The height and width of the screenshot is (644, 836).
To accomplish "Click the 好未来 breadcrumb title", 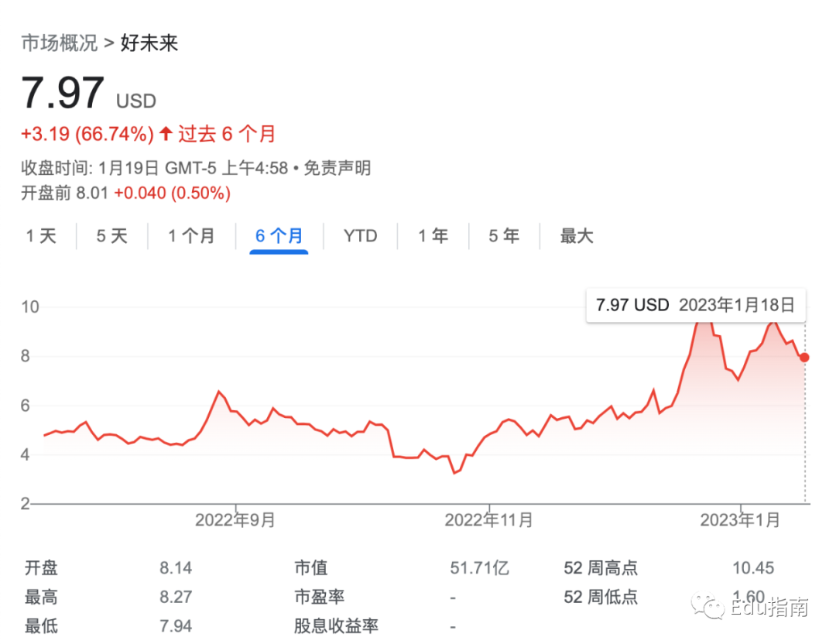I will (149, 43).
